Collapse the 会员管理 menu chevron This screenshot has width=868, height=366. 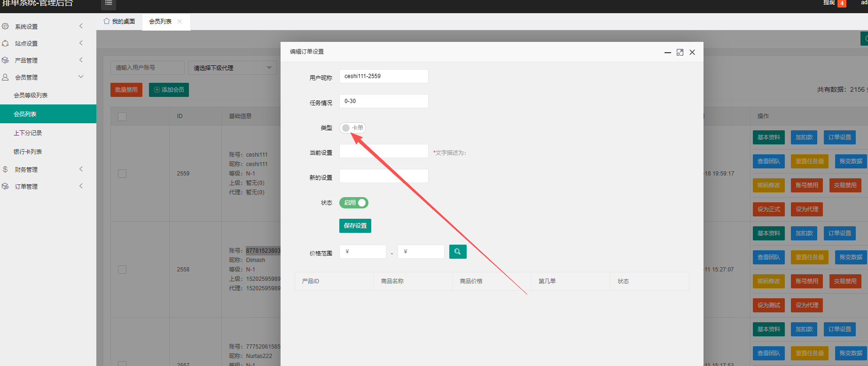(81, 77)
